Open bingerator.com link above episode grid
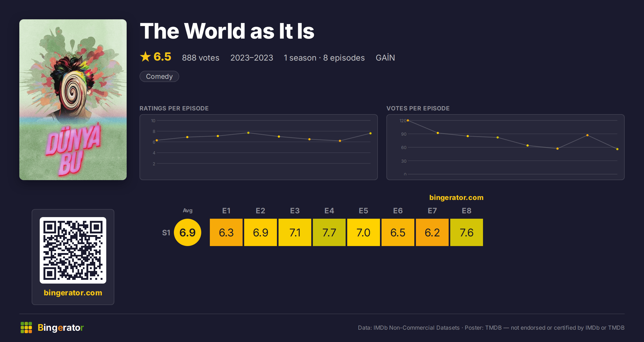 [456, 198]
